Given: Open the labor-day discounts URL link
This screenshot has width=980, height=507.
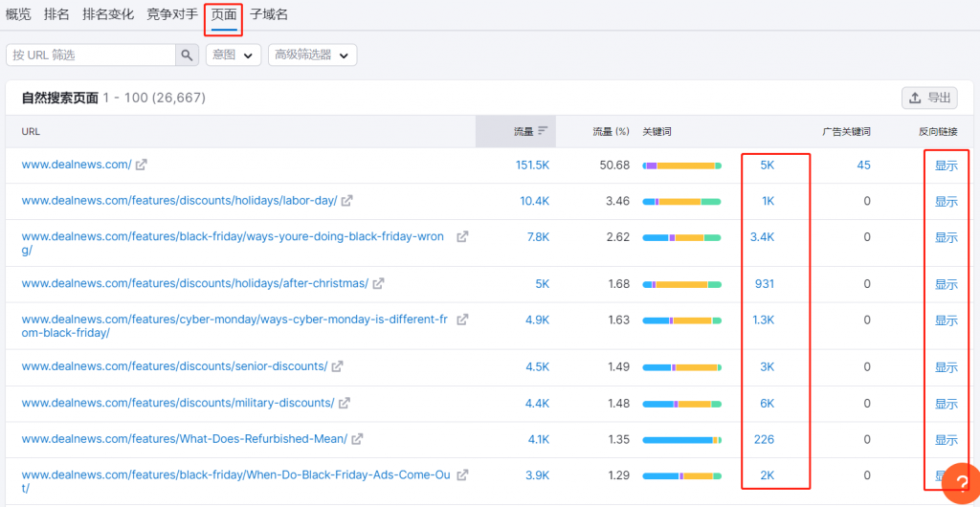Looking at the screenshot, I should [179, 201].
